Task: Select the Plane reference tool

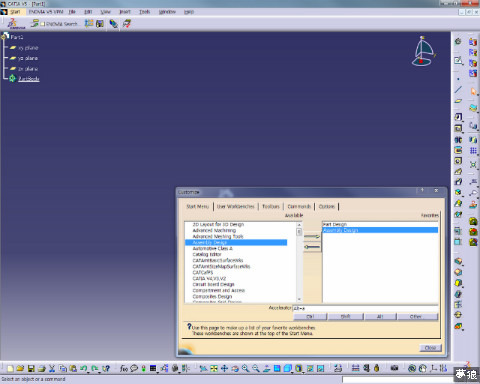Action: [458, 101]
